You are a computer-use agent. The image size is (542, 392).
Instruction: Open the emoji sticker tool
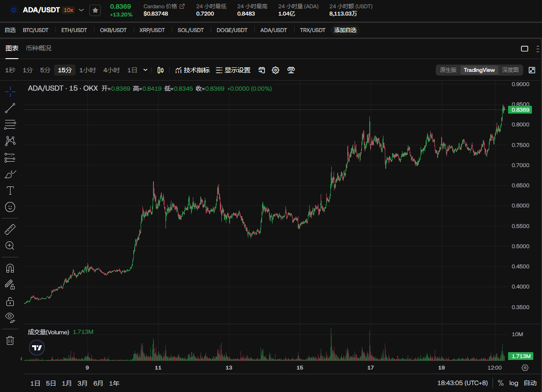coord(10,207)
